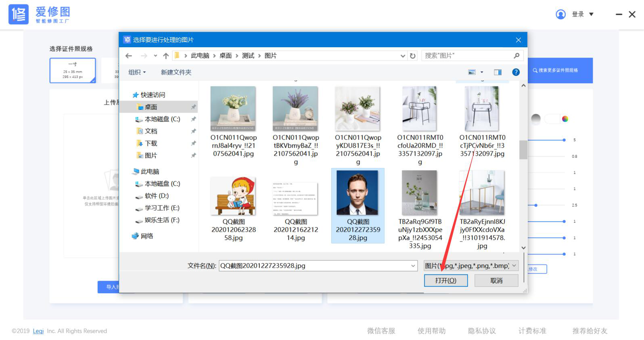The width and height of the screenshot is (644, 340).
Task: Open the recent locations dropdown arrow
Action: (155, 56)
